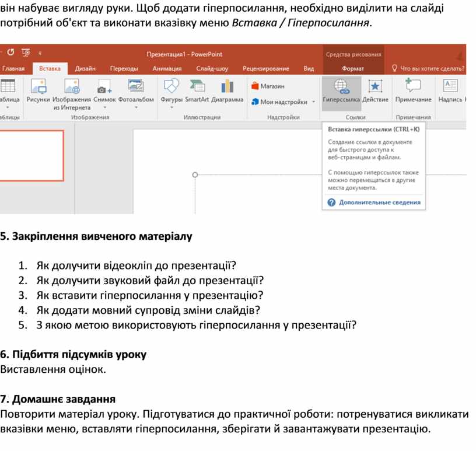Click the lightbulb 'Что вы хотите сделать?' box
Image resolution: width=476 pixels, height=451 pixels.
[428, 68]
